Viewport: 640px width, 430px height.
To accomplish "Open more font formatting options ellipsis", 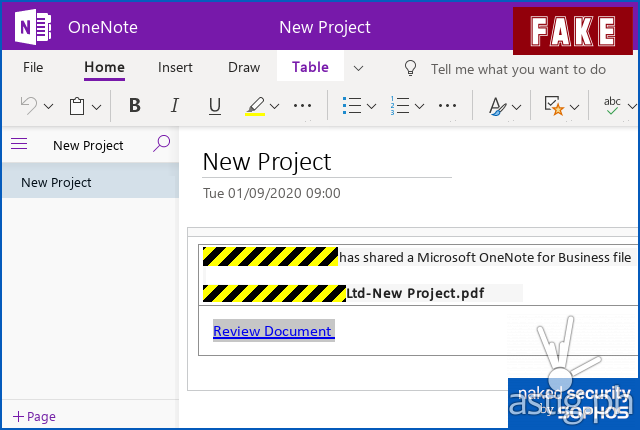I will coord(303,106).
